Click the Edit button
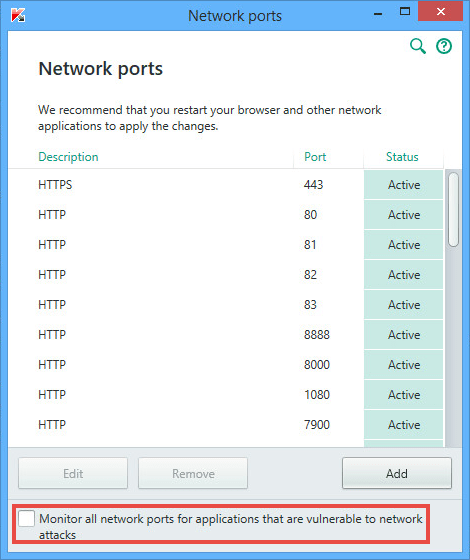This screenshot has width=470, height=560. 73,474
